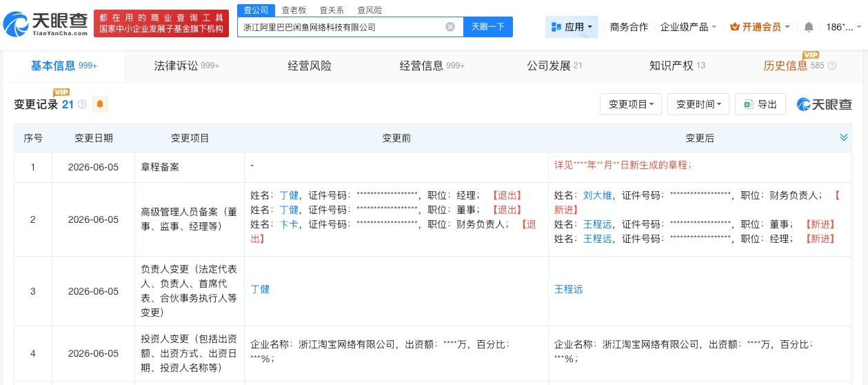Click 变更项目 column header
This screenshot has width=868, height=385.
[x=190, y=138]
